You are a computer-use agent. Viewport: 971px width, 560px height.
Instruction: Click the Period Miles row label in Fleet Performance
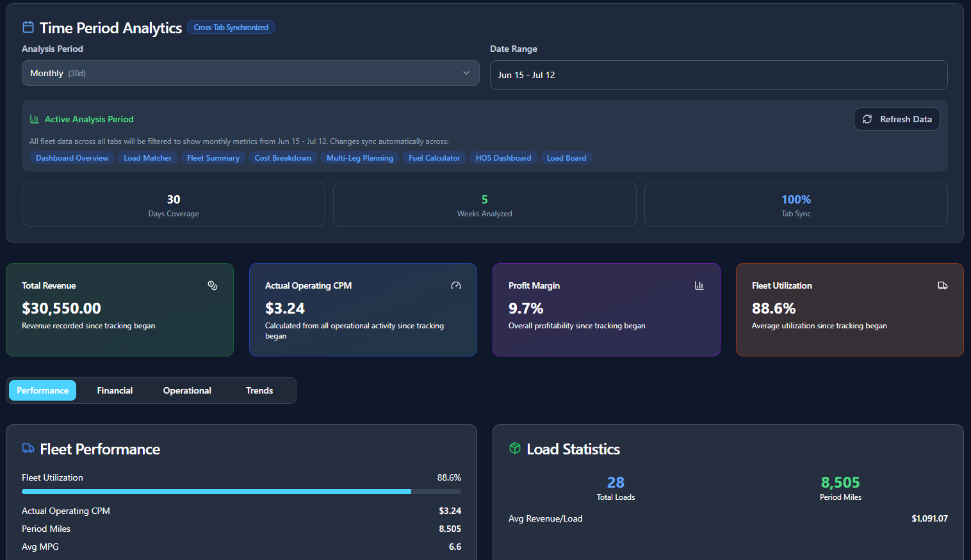[46, 529]
